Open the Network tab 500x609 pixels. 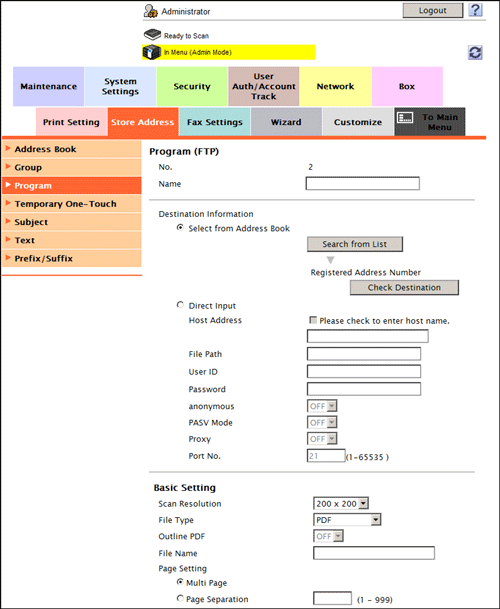pyautogui.click(x=336, y=86)
